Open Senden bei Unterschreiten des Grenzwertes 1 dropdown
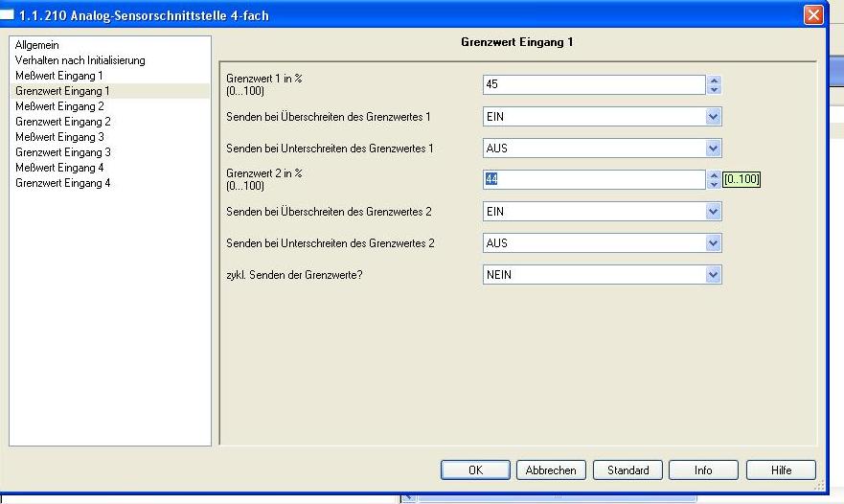This screenshot has height=504, width=844. [x=712, y=149]
